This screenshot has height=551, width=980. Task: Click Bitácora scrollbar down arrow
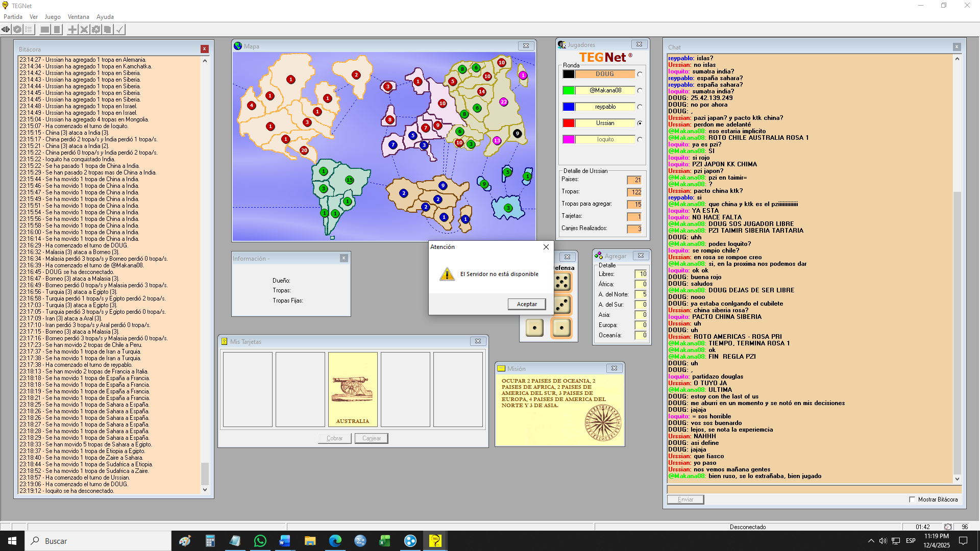point(205,490)
